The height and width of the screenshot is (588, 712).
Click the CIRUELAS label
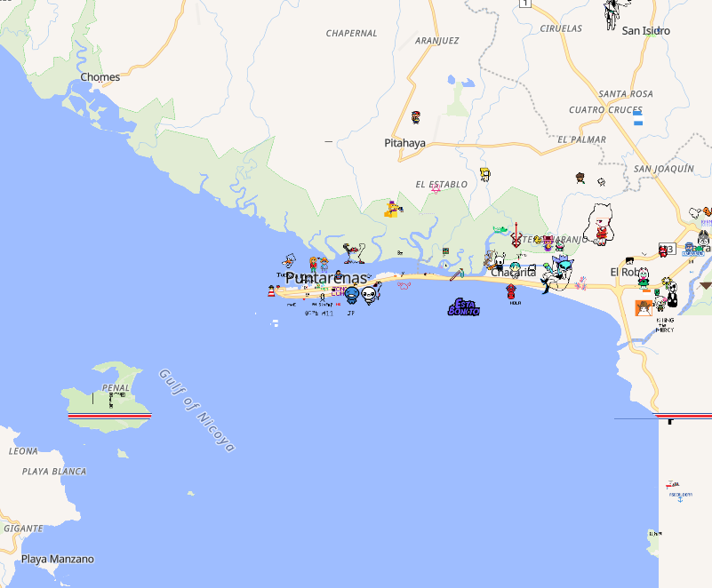(561, 28)
